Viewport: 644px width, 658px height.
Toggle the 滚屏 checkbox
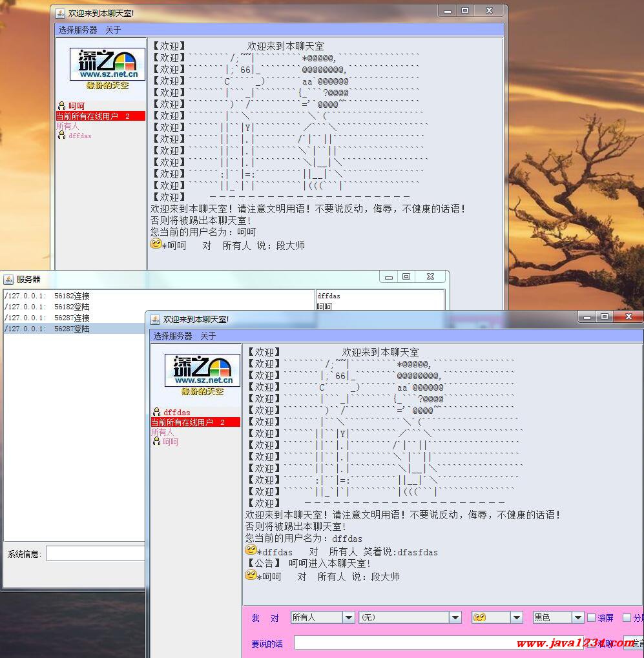(592, 618)
